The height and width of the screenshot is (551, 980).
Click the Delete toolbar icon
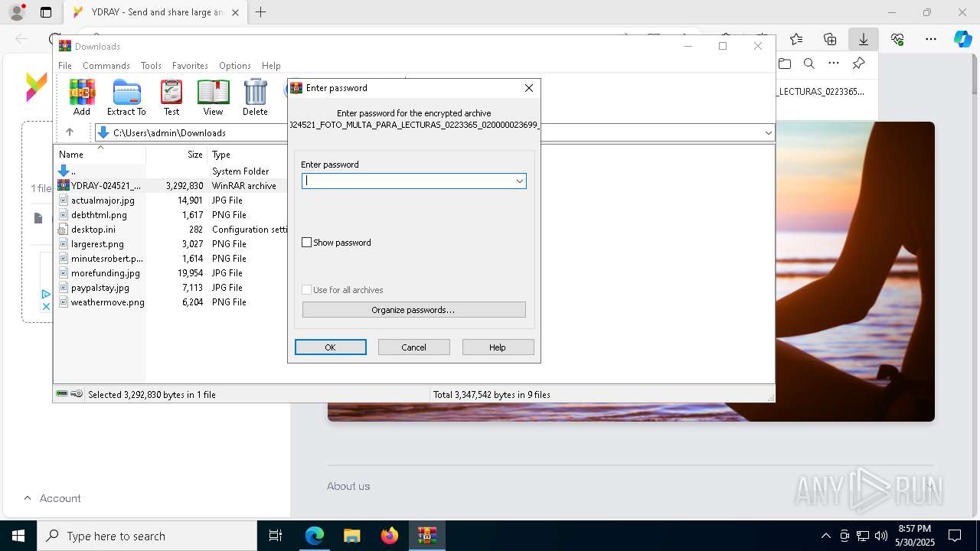(x=255, y=97)
